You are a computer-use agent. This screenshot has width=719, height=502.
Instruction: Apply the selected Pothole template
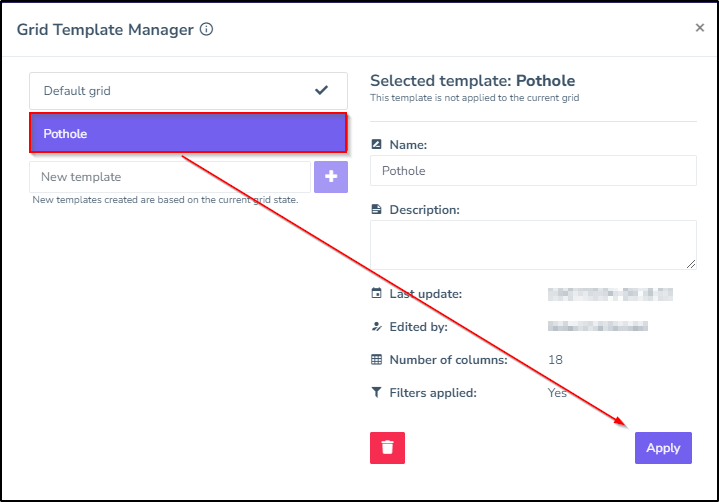tap(663, 448)
